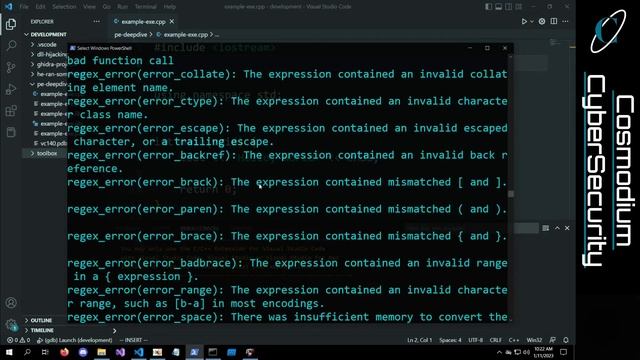Click the PowerShell window title bar icon

(x=73, y=48)
